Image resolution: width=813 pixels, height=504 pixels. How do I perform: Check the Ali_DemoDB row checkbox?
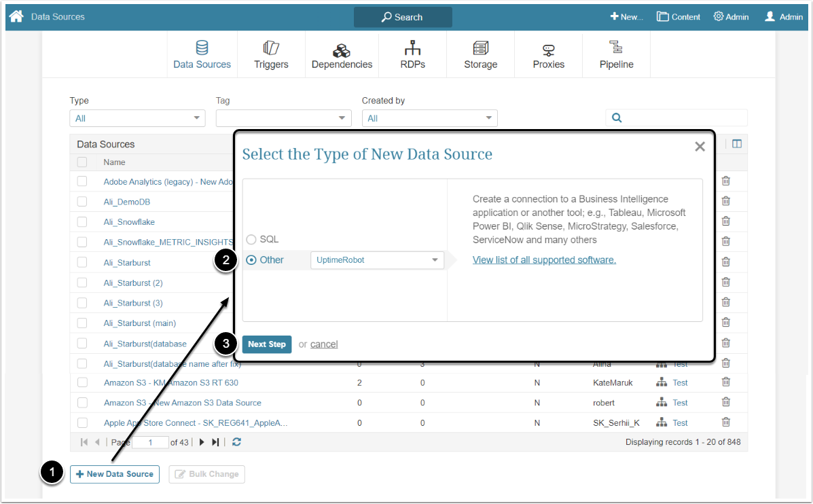coord(82,202)
